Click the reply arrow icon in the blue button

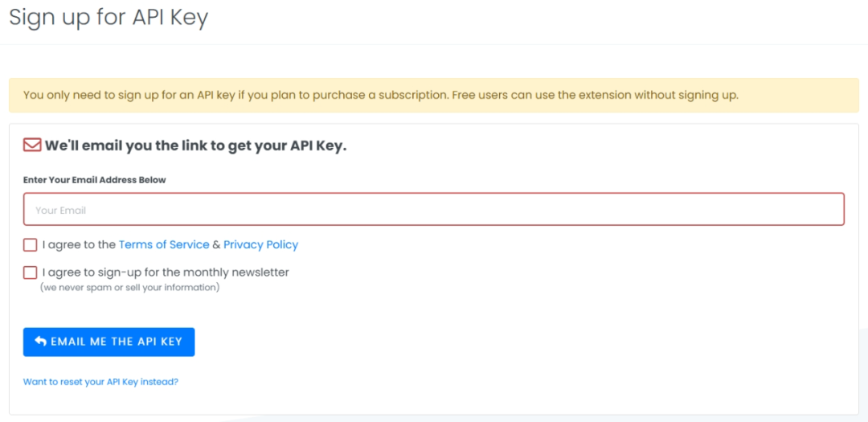tap(41, 342)
